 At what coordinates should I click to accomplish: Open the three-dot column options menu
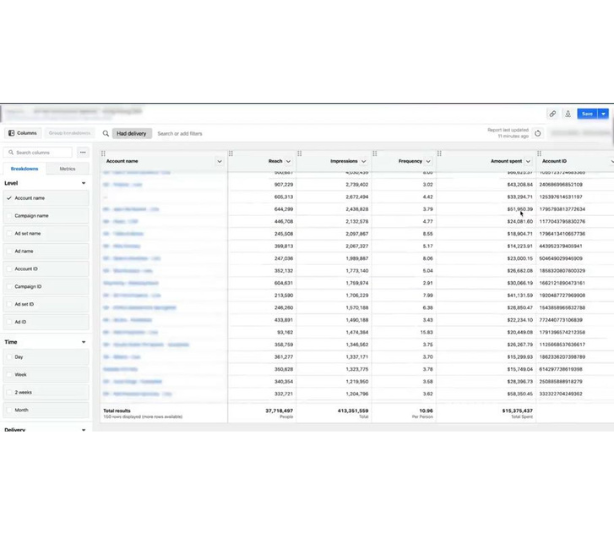[x=83, y=153]
